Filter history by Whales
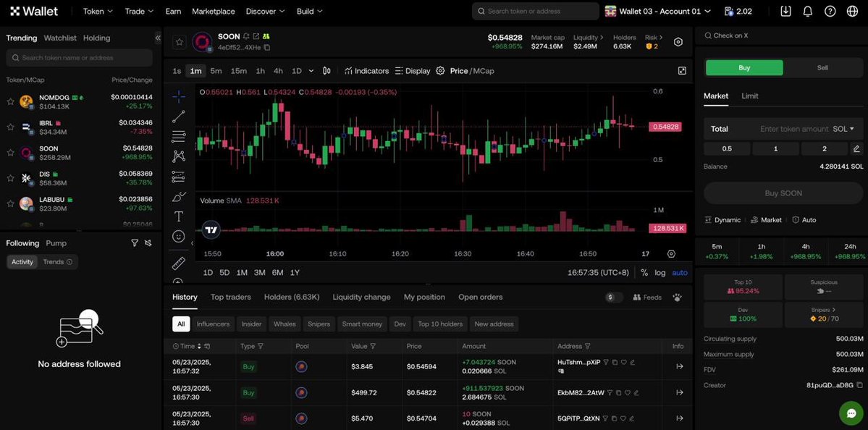 285,324
